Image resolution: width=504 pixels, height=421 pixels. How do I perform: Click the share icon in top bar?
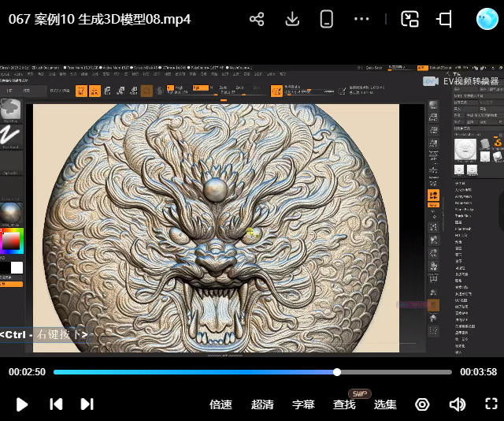tap(257, 20)
